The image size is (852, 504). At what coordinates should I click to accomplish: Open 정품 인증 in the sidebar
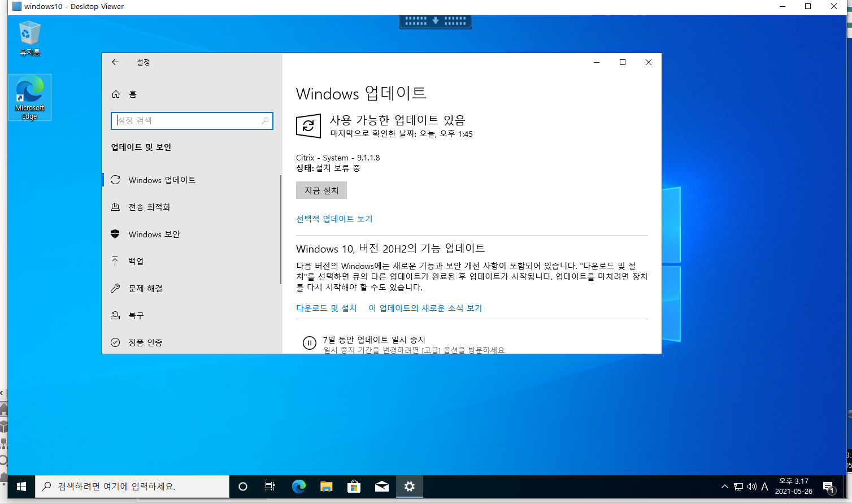[191, 342]
